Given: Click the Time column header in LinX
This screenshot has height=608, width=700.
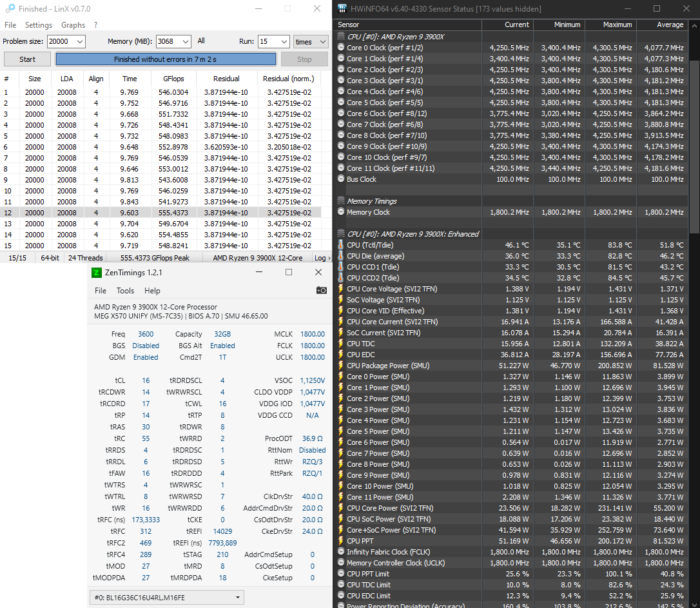Looking at the screenshot, I should [130, 79].
